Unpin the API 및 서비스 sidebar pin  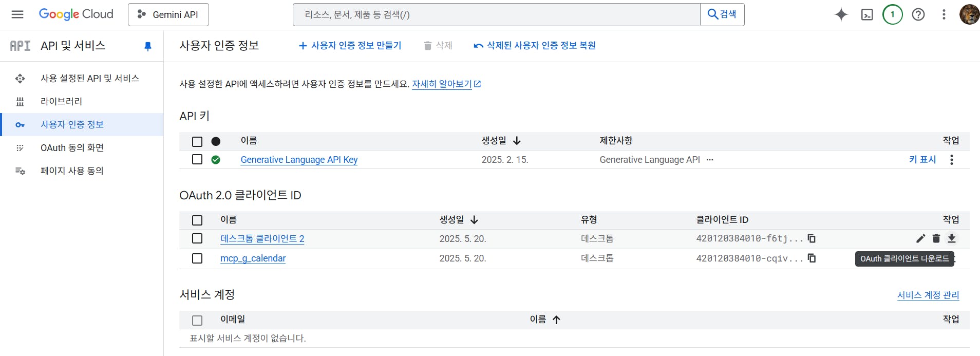148,46
